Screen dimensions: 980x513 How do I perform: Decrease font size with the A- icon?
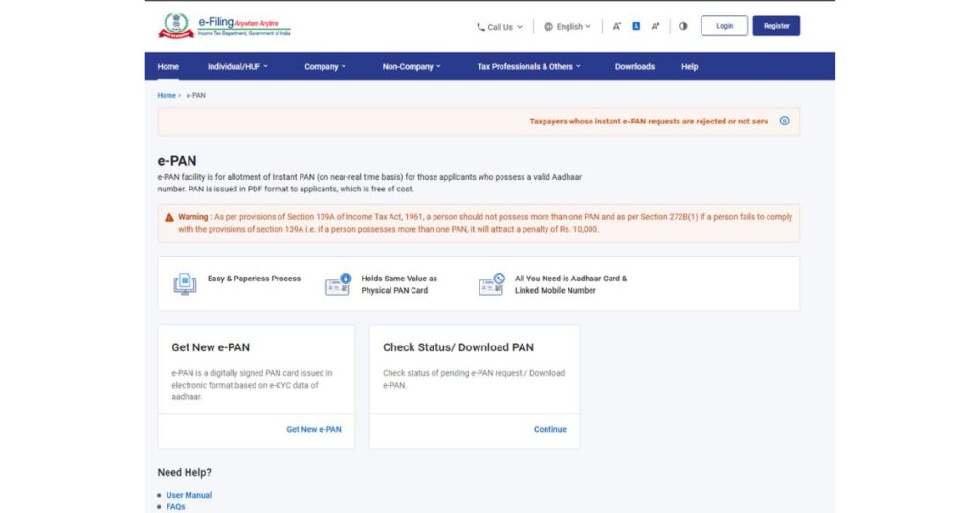point(617,26)
